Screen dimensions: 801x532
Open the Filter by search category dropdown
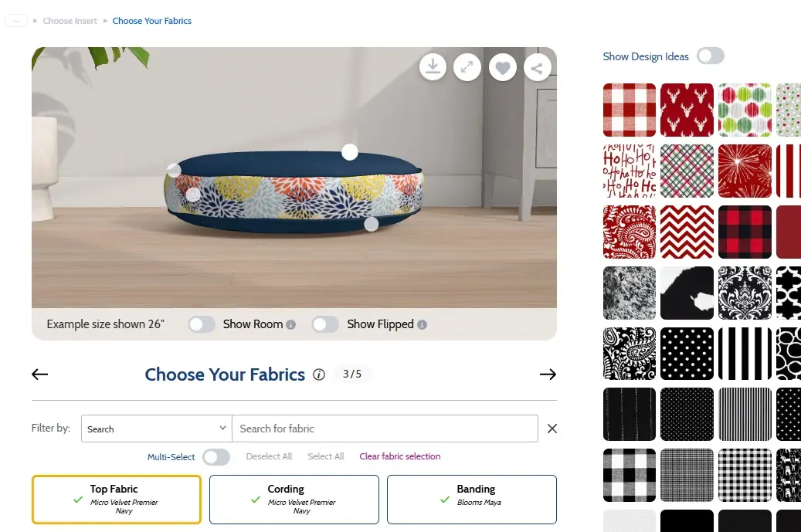(156, 429)
